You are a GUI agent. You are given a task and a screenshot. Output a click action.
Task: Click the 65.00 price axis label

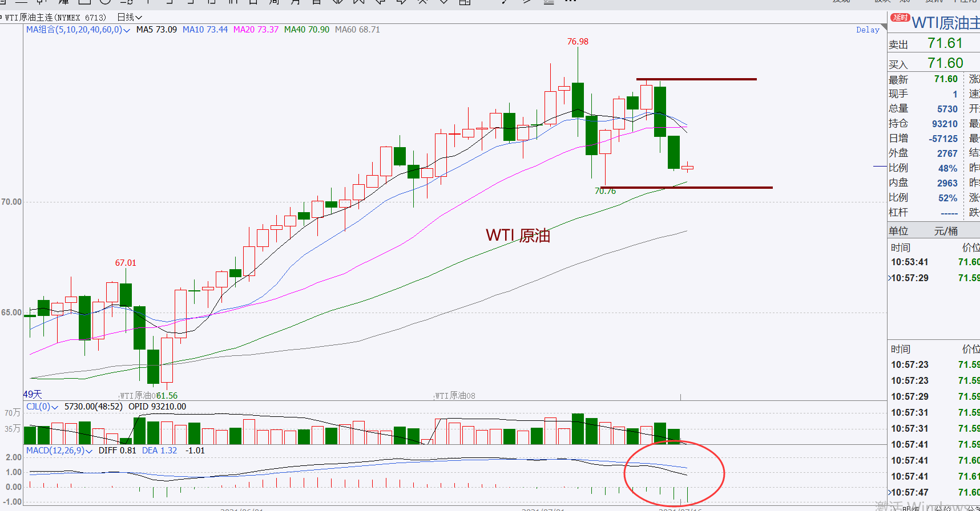(x=11, y=313)
